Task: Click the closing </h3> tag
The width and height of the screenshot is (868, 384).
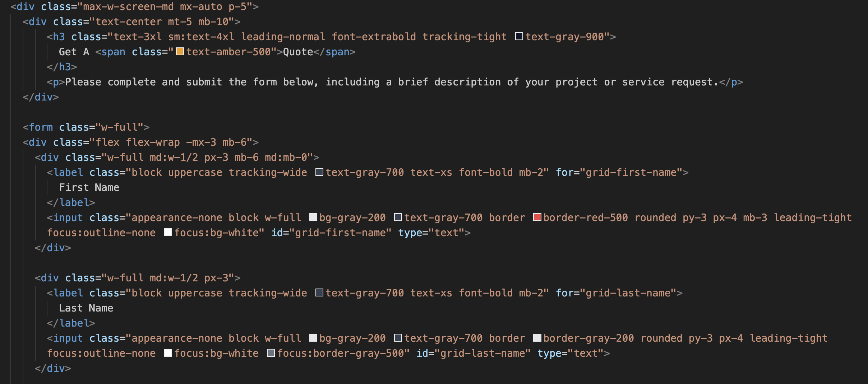Action: point(62,67)
